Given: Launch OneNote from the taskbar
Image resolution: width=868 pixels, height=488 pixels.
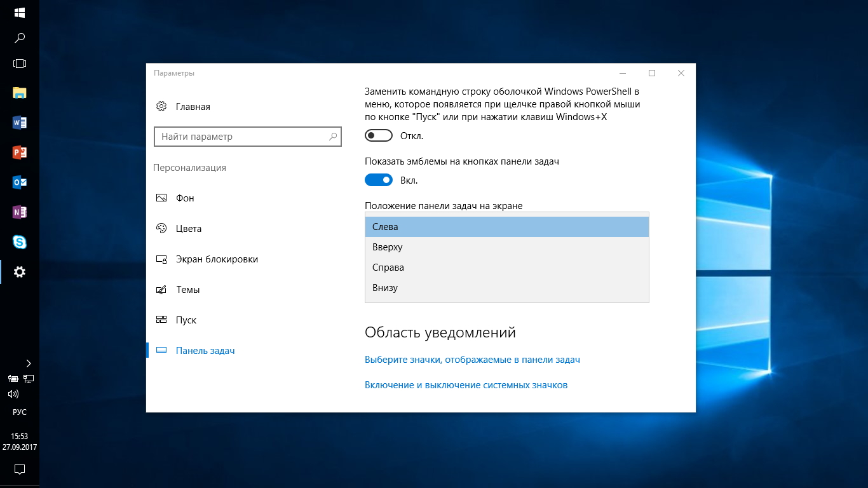Looking at the screenshot, I should tap(20, 212).
